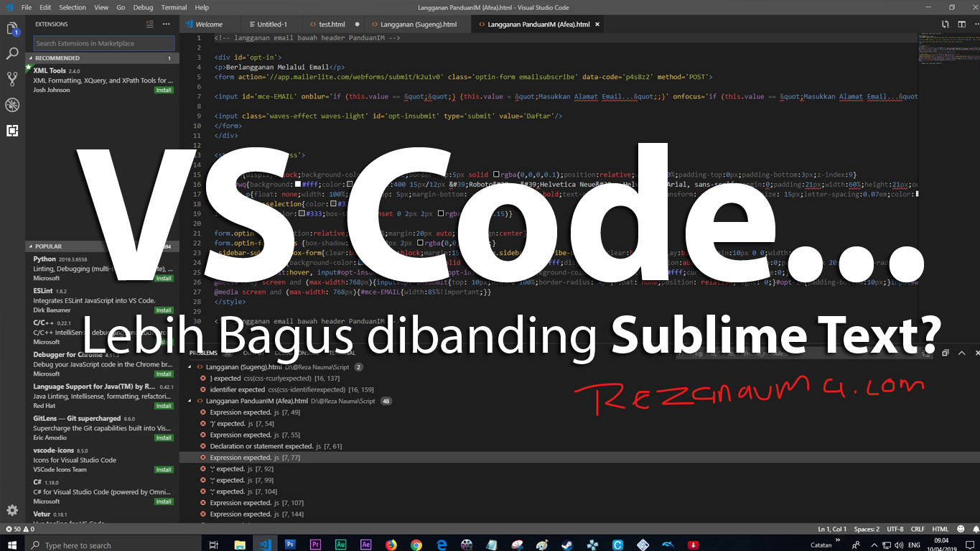Select 'identifier expected' problem row
980x551 pixels.
578,389
